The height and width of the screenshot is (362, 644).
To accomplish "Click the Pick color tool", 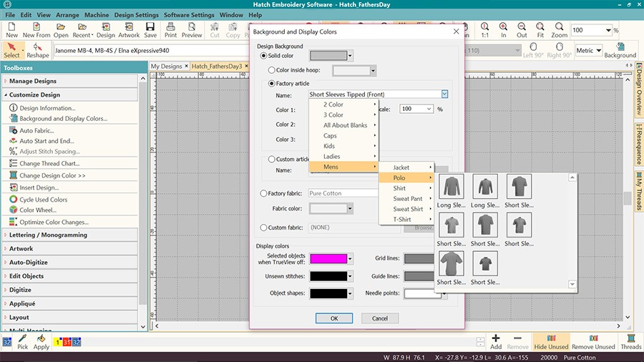I will point(23,341).
